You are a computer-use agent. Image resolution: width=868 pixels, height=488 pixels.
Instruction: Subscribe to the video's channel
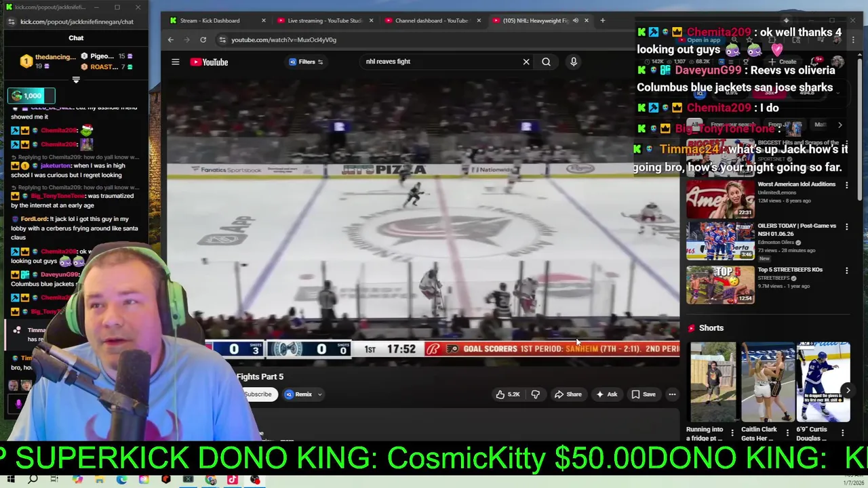tap(258, 394)
